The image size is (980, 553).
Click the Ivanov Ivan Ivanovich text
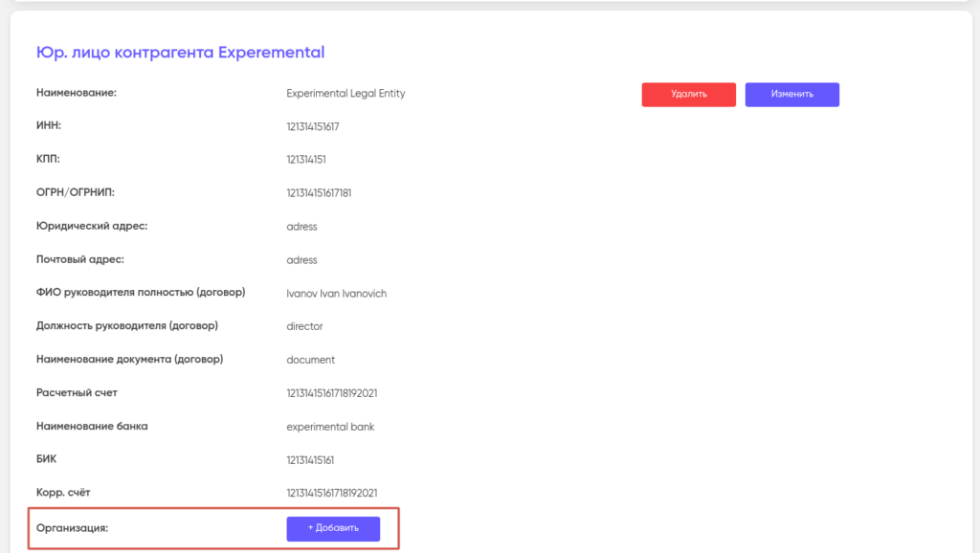[x=336, y=294]
